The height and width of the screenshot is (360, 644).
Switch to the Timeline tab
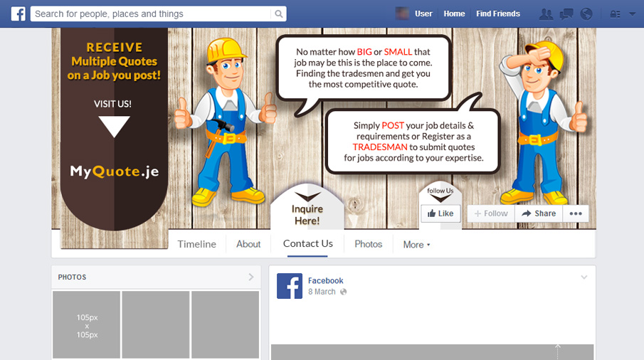tap(196, 244)
